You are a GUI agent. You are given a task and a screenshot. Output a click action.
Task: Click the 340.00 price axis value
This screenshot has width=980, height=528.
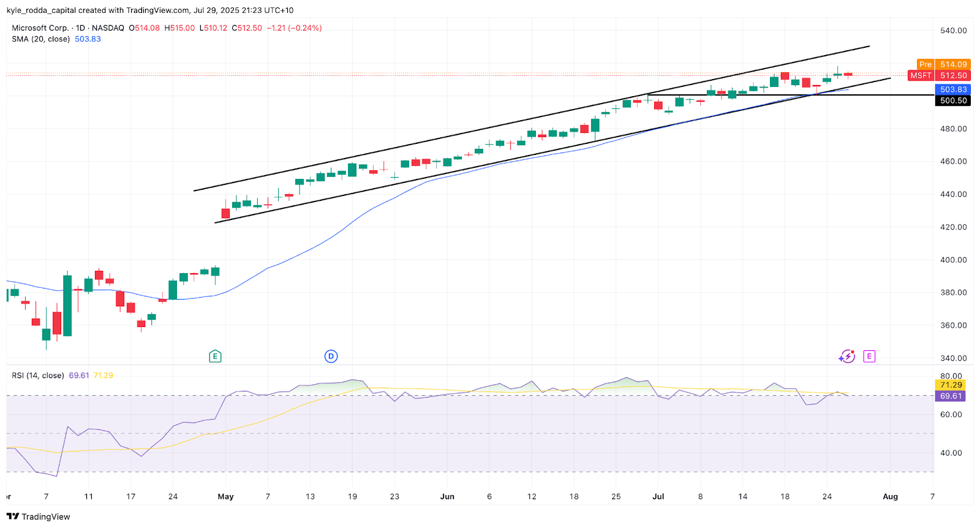coord(954,358)
